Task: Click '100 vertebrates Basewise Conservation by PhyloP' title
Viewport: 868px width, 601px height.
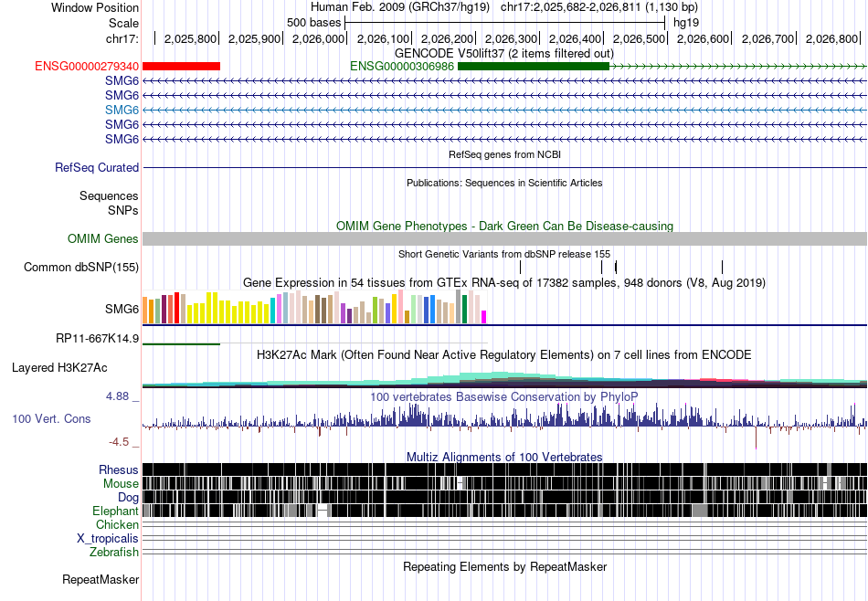Action: (504, 396)
